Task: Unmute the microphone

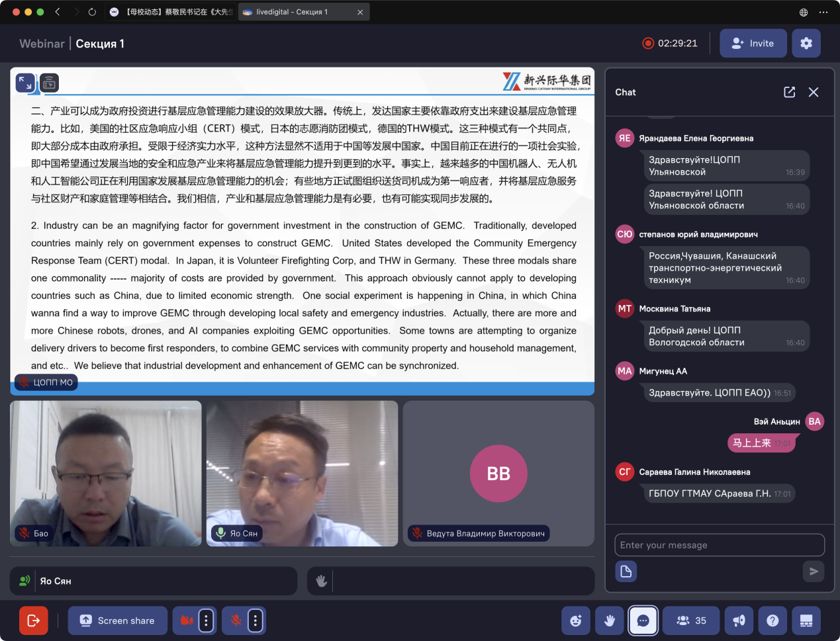Action: click(236, 620)
